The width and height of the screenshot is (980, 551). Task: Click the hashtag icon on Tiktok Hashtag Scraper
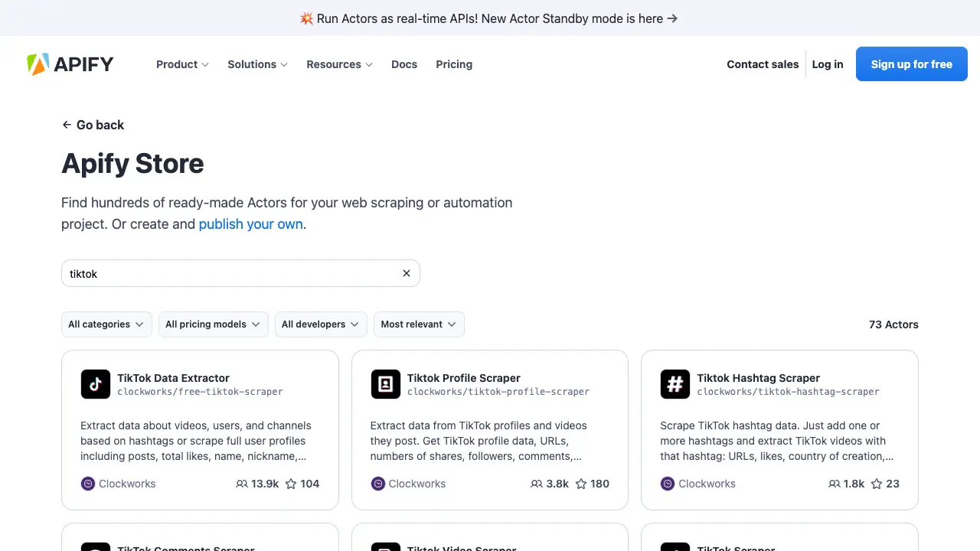675,383
